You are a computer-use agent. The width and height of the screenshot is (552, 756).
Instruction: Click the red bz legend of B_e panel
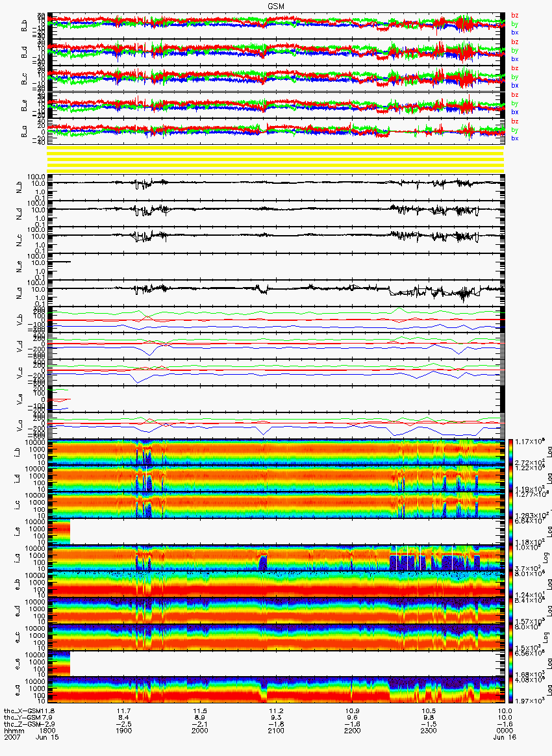[x=515, y=95]
